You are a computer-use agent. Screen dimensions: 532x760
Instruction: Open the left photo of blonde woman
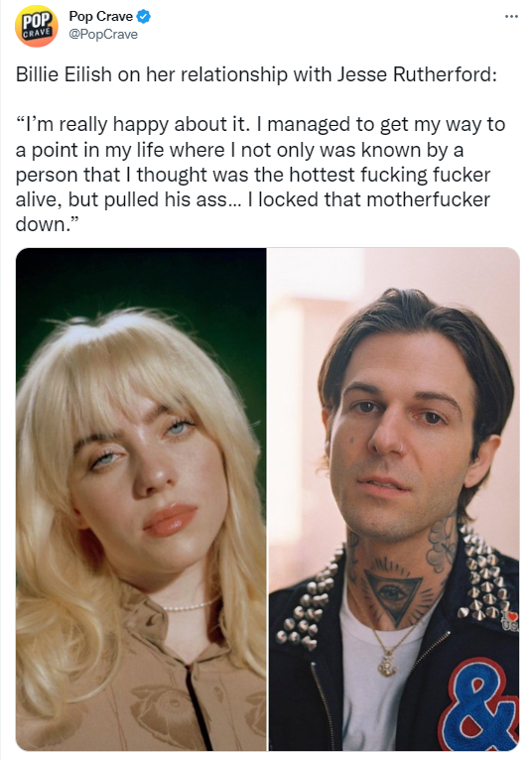coord(141,499)
